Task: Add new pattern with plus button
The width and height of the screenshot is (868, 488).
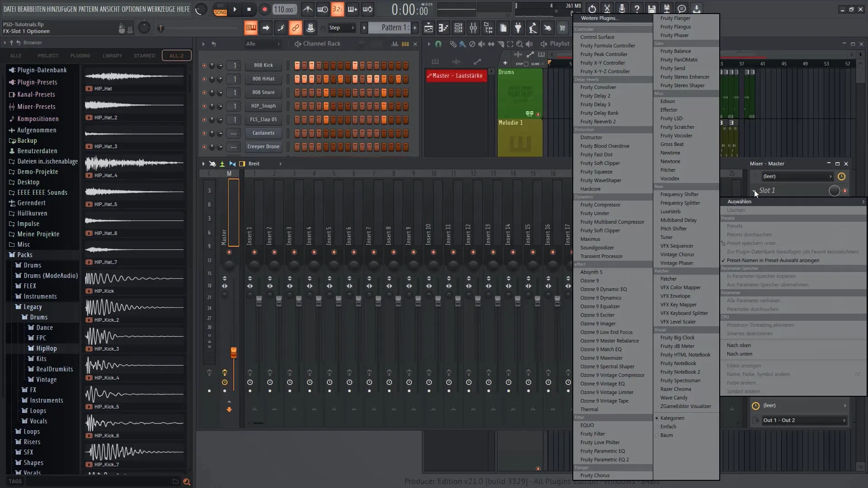Action: pyautogui.click(x=415, y=28)
